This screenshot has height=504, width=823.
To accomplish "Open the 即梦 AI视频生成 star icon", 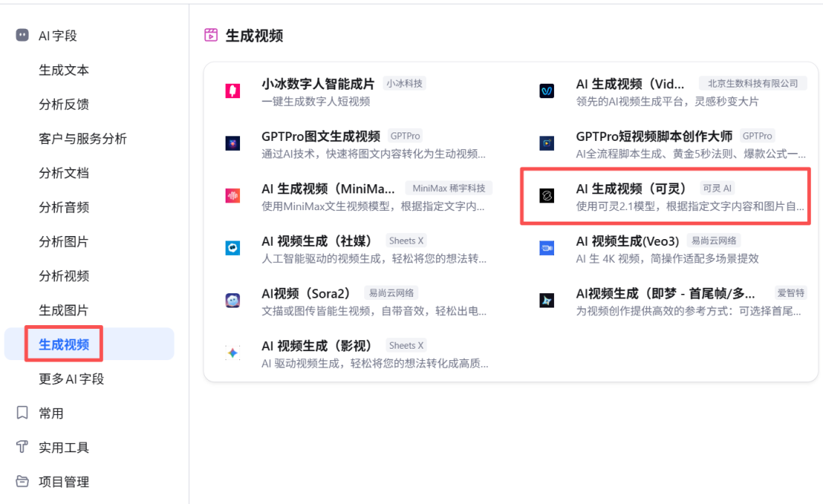I will (x=546, y=298).
